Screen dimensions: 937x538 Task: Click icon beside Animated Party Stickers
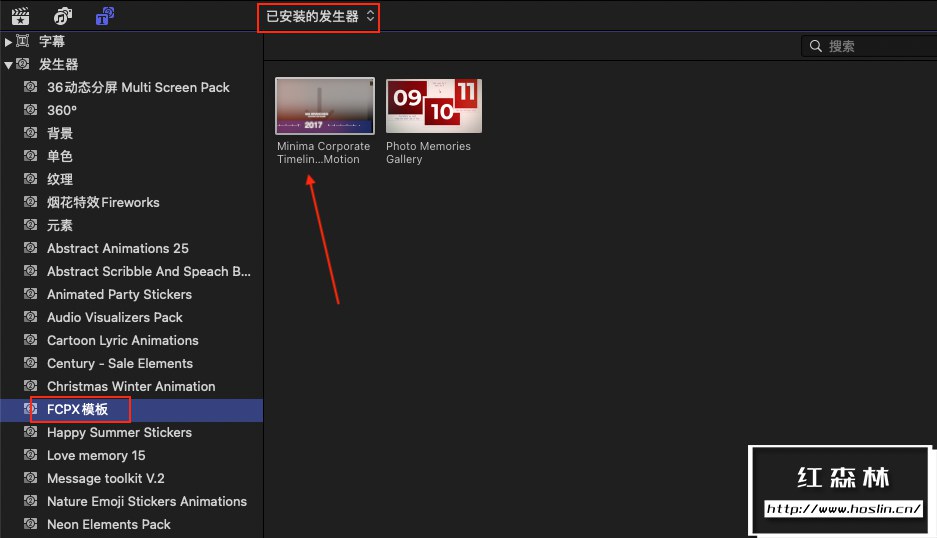(x=30, y=294)
